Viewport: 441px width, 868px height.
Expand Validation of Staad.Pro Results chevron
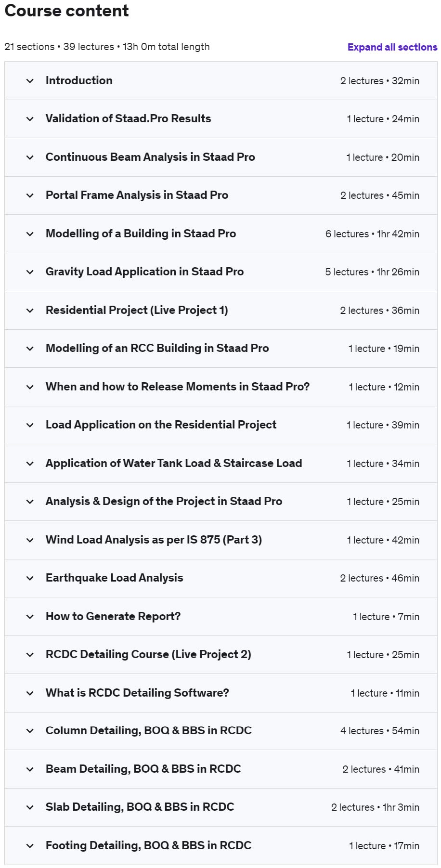[30, 119]
